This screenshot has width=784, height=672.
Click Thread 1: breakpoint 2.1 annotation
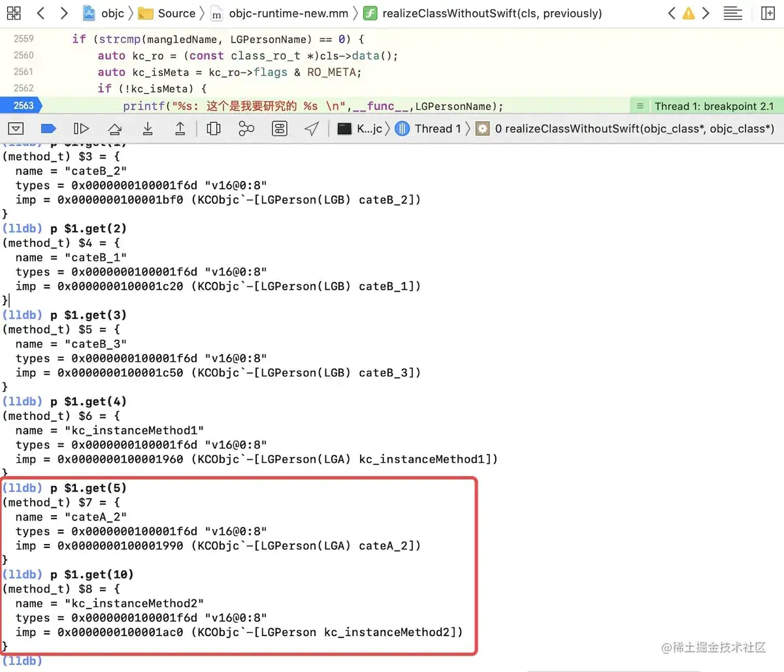[713, 106]
